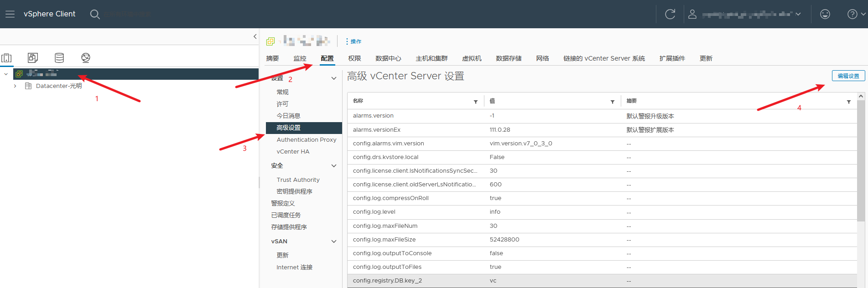
Task: Switch to Networking inventory view
Action: [86, 58]
